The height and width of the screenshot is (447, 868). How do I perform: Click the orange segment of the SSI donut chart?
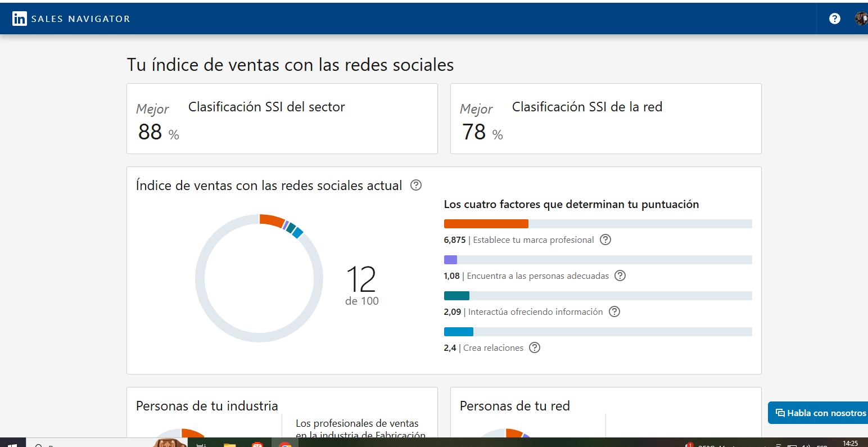coord(272,220)
